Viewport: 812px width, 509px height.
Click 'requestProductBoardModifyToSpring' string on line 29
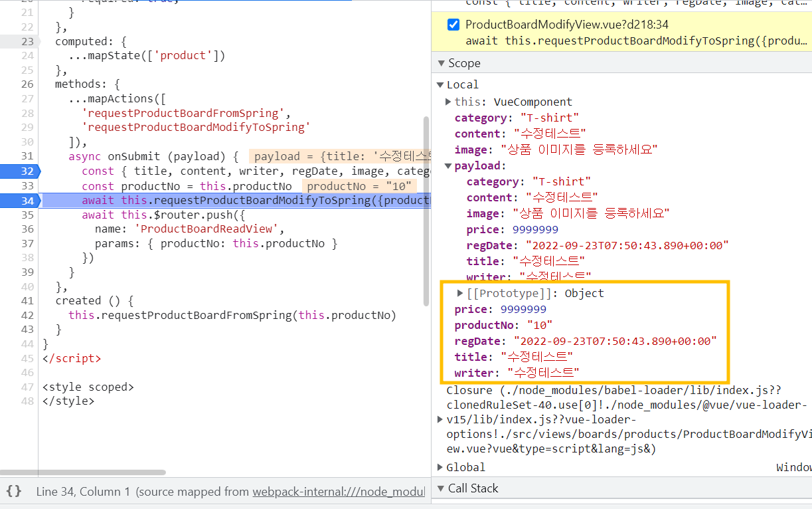point(196,128)
